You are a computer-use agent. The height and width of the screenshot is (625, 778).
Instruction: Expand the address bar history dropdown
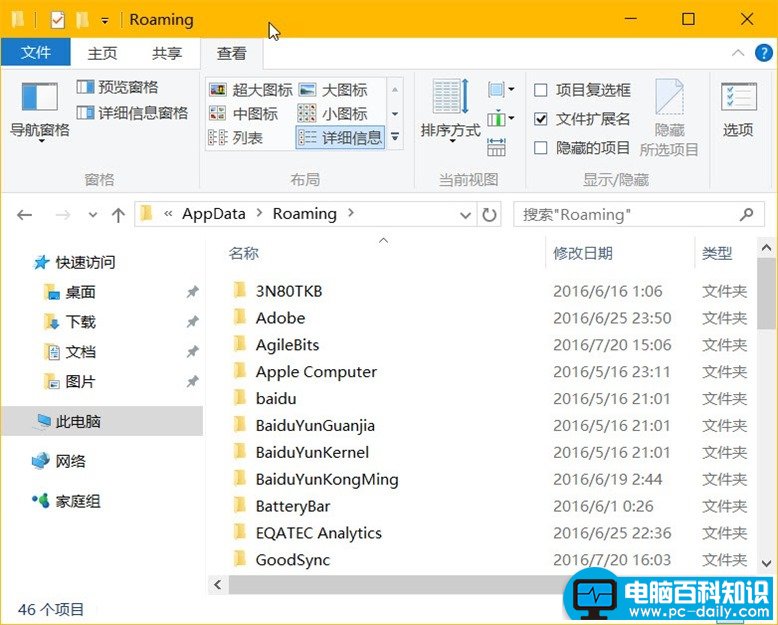tap(465, 215)
